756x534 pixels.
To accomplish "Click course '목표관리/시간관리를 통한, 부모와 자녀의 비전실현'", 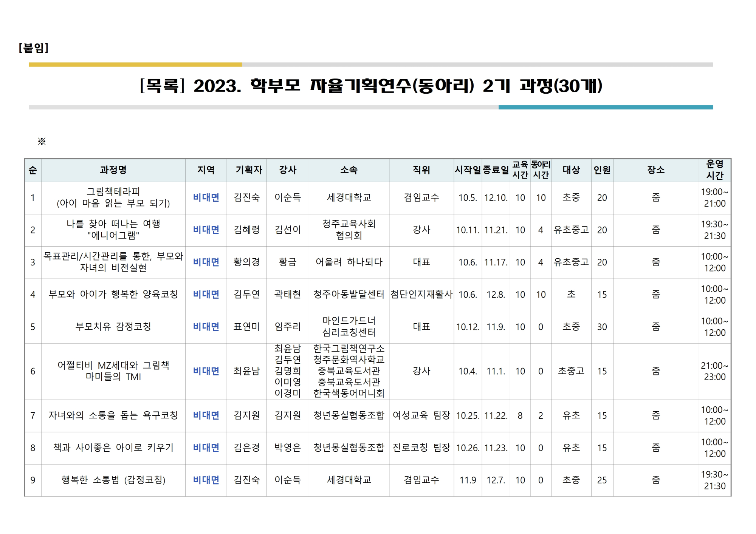I will (113, 262).
